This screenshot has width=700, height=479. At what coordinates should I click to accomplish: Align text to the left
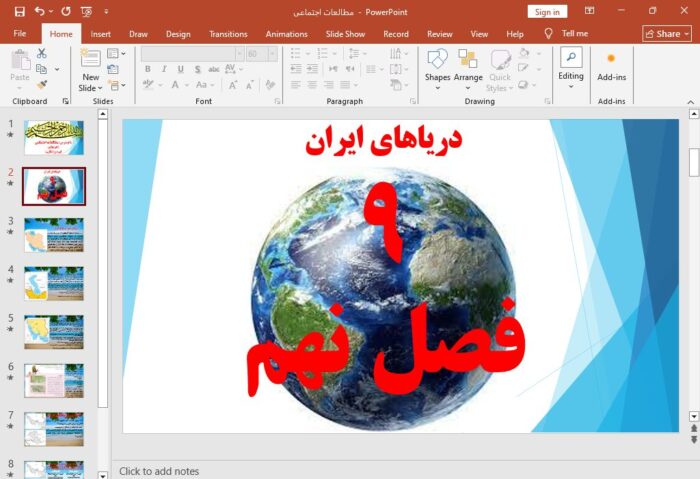[x=296, y=84]
